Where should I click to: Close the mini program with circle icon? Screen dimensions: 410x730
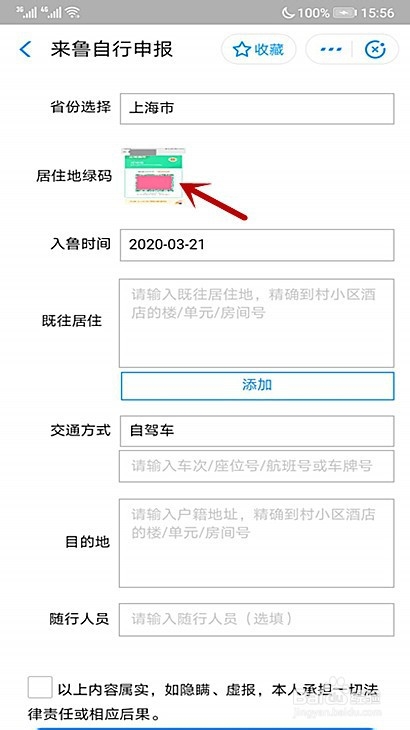pos(375,49)
